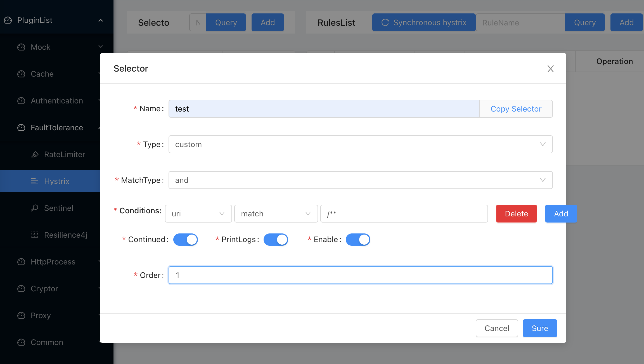Screen dimensions: 644x364
Task: Confirm the selector with Sure button
Action: [x=539, y=328]
